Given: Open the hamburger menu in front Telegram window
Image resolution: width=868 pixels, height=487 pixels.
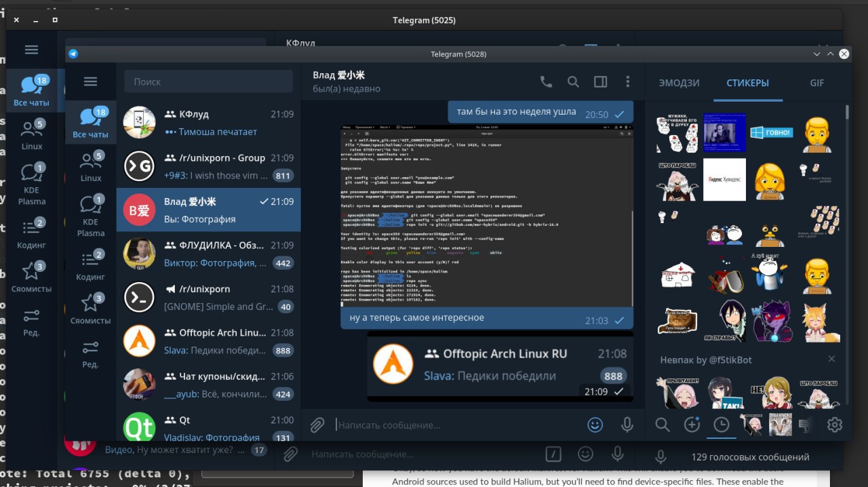Looking at the screenshot, I should pos(90,81).
